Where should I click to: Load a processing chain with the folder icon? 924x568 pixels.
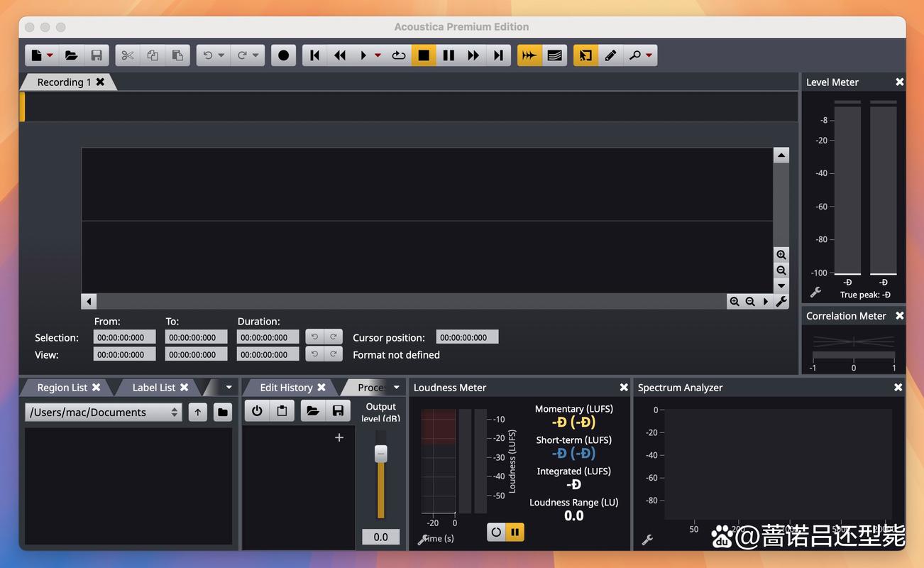click(x=313, y=410)
